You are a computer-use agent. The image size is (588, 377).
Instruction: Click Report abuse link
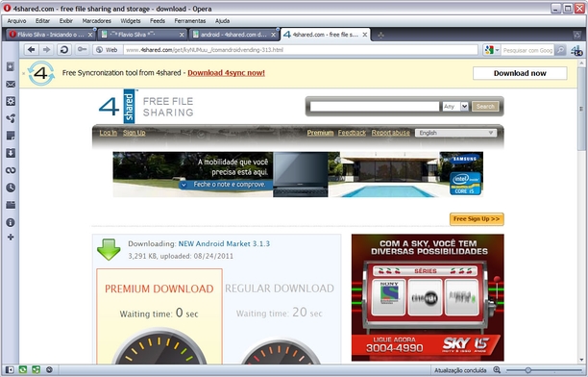[390, 133]
